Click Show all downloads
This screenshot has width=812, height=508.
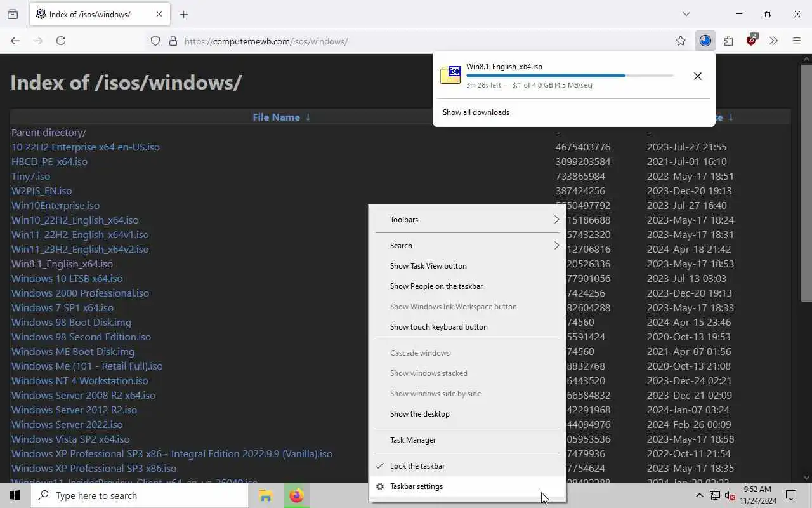click(x=476, y=112)
